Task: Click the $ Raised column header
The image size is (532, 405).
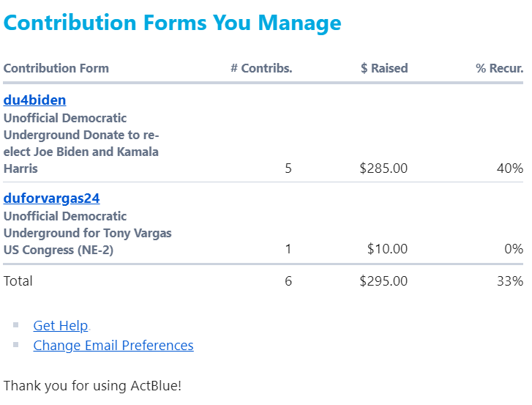Action: pyautogui.click(x=384, y=69)
